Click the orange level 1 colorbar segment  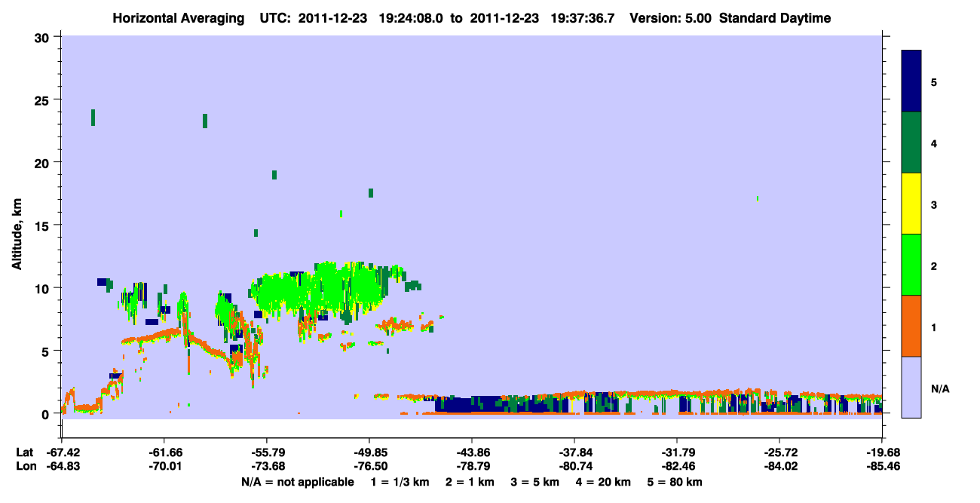911,326
